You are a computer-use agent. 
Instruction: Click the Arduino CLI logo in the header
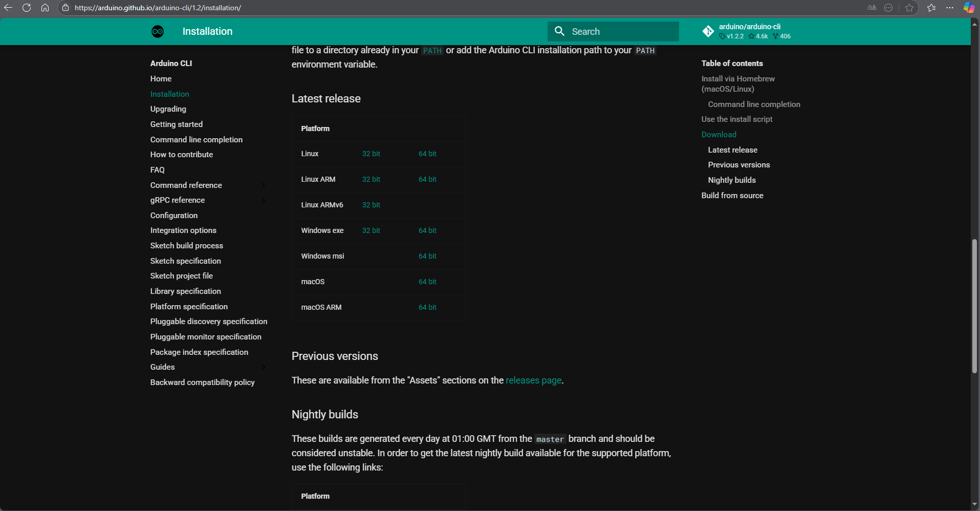pyautogui.click(x=158, y=31)
